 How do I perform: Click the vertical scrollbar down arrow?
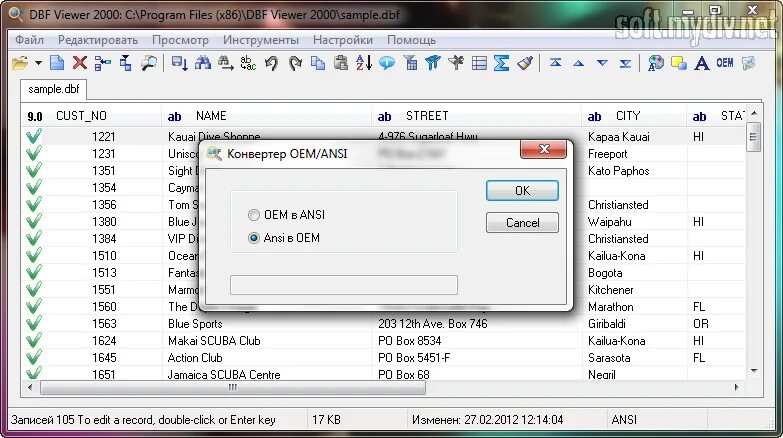754,371
